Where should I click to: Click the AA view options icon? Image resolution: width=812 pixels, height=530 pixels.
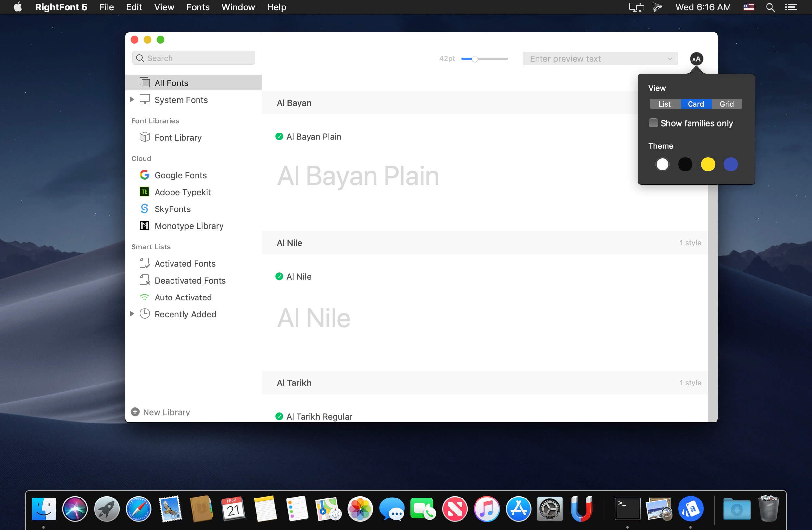point(696,59)
